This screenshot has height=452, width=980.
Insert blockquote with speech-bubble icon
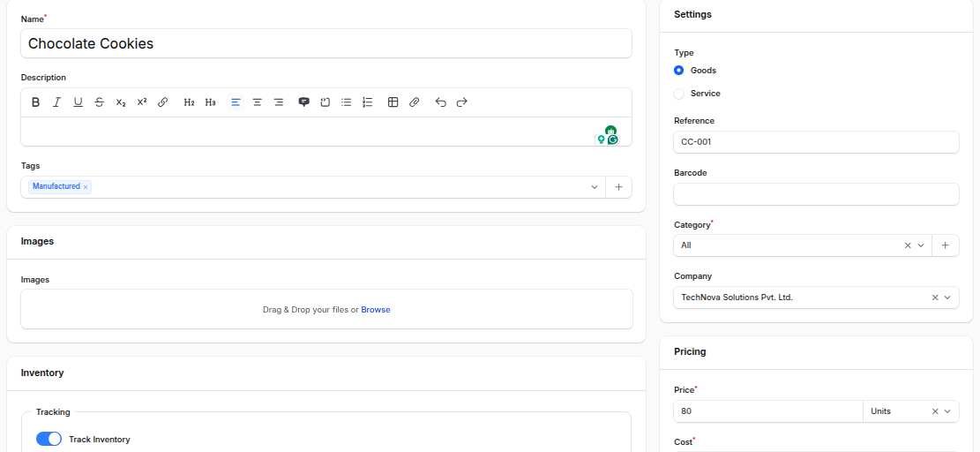click(303, 102)
